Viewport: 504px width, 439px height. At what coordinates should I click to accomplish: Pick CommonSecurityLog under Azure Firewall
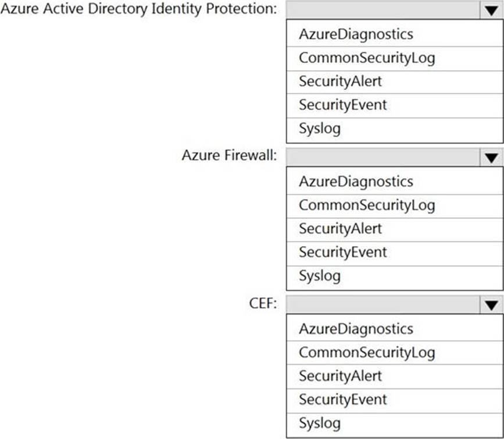[394, 206]
